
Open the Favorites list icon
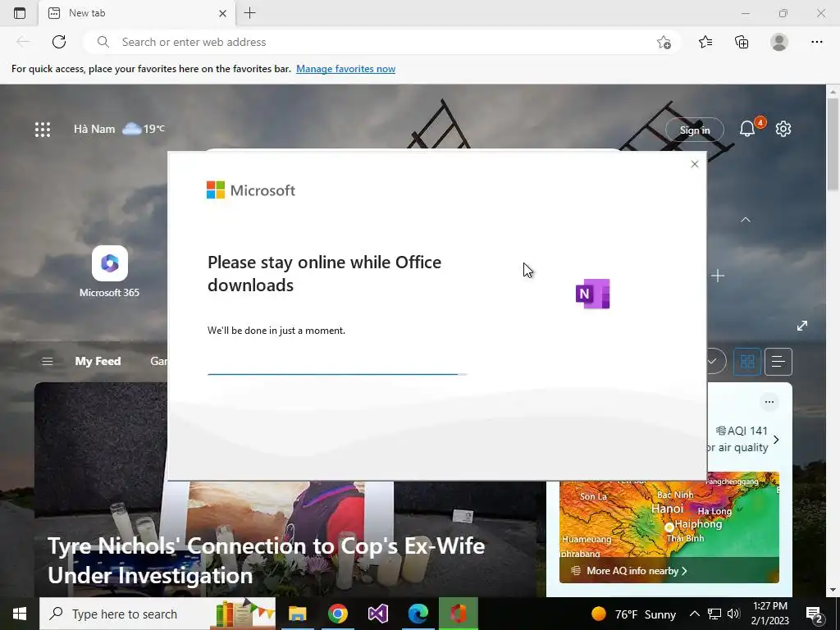(x=705, y=42)
